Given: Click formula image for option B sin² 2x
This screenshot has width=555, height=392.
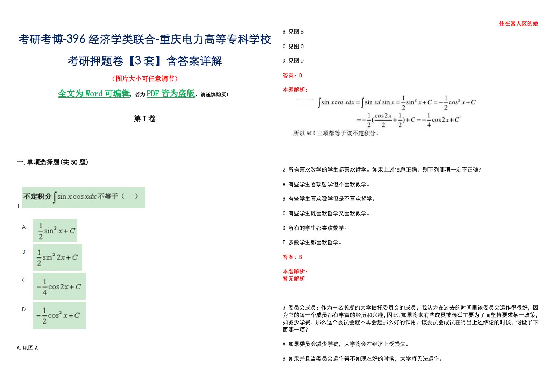Looking at the screenshot, I should (x=58, y=257).
